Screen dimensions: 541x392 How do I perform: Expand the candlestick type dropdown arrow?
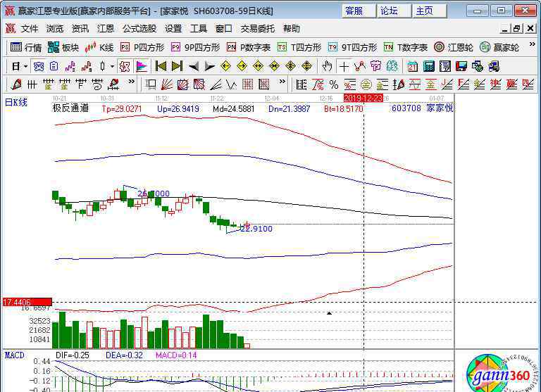(112, 66)
